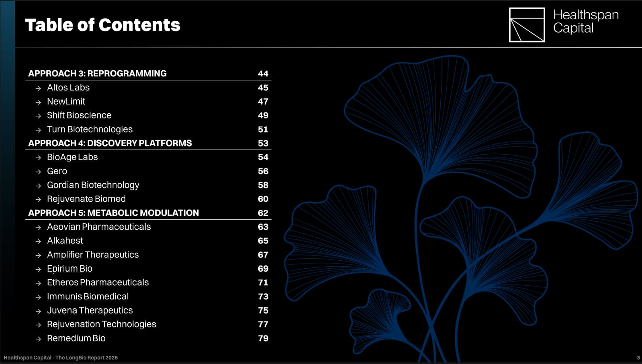The image size is (642, 364).
Task: Click page number 49 for Shift Bioscience
Action: 263,115
